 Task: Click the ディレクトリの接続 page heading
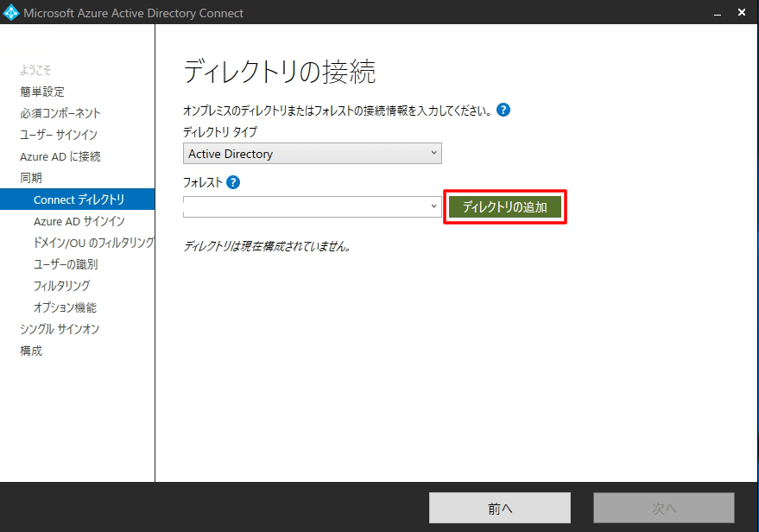click(279, 72)
